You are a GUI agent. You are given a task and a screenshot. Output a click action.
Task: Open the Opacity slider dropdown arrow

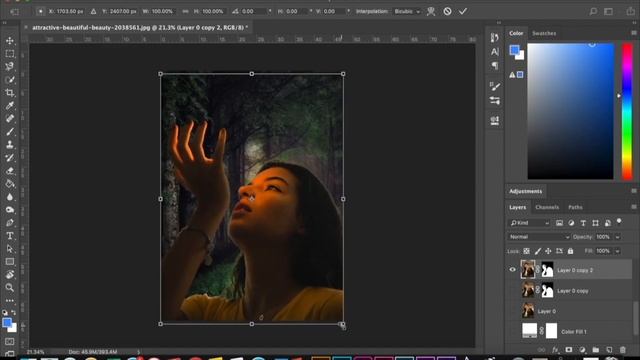coord(618,237)
